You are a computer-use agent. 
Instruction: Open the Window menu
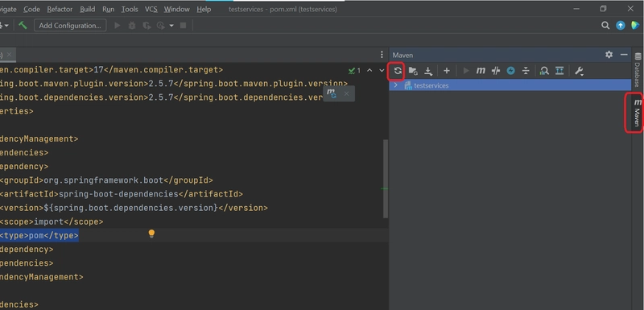coord(176,9)
